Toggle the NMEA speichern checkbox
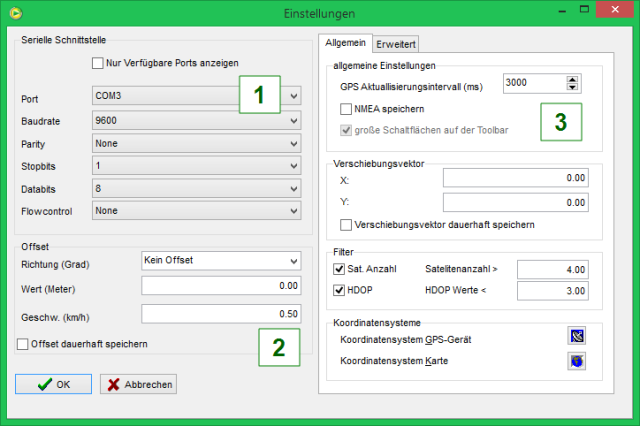Image resolution: width=640 pixels, height=426 pixels. (x=346, y=108)
